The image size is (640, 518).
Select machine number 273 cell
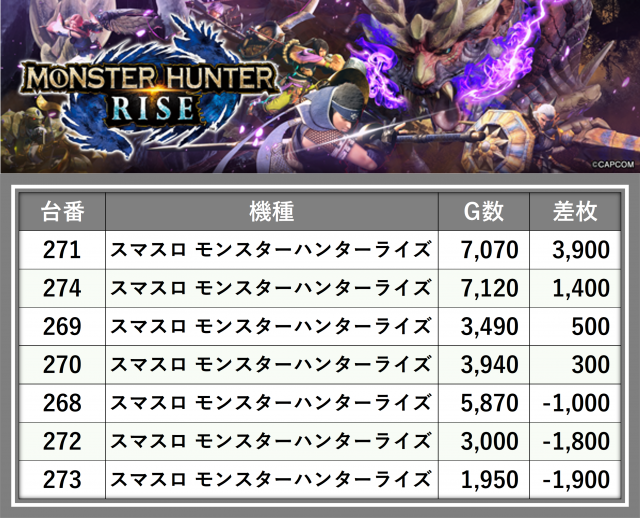pyautogui.click(x=61, y=478)
